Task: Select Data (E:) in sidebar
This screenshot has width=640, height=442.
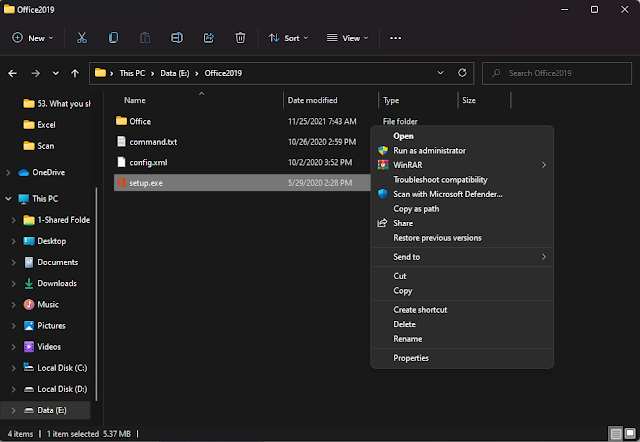Action: [x=45, y=410]
